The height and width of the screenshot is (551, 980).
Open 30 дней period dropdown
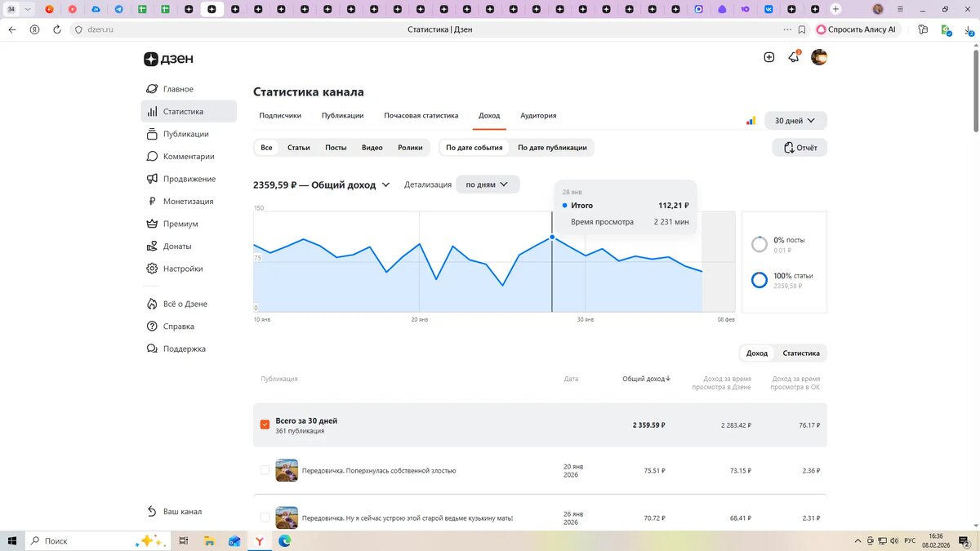pyautogui.click(x=795, y=121)
